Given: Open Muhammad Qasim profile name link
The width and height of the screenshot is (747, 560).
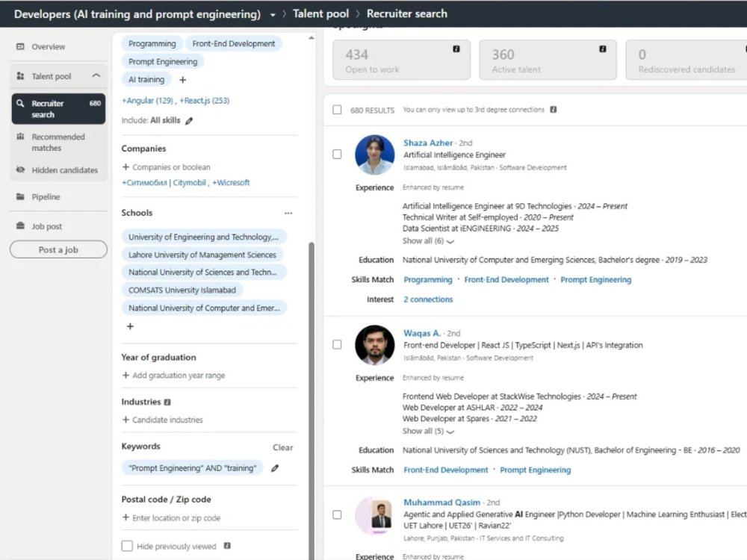Looking at the screenshot, I should point(441,503).
